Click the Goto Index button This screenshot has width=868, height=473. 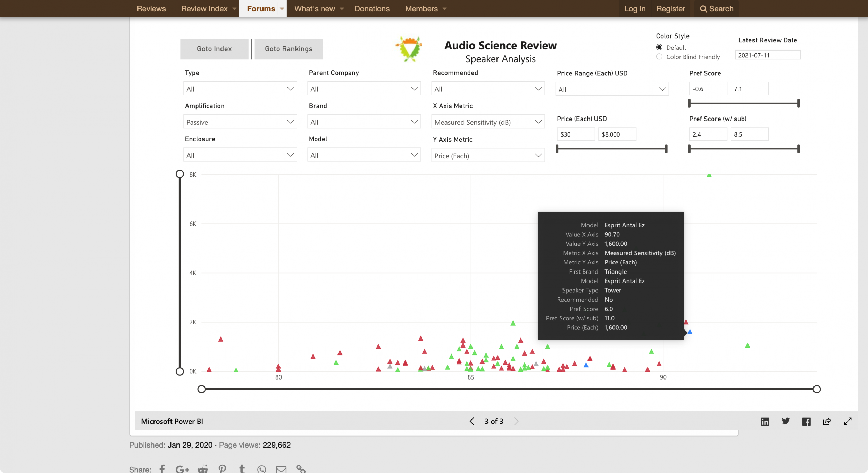[x=214, y=49]
